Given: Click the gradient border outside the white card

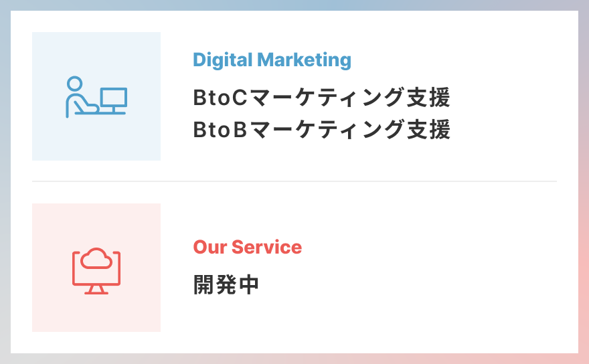Looking at the screenshot, I should (x=294, y=5).
